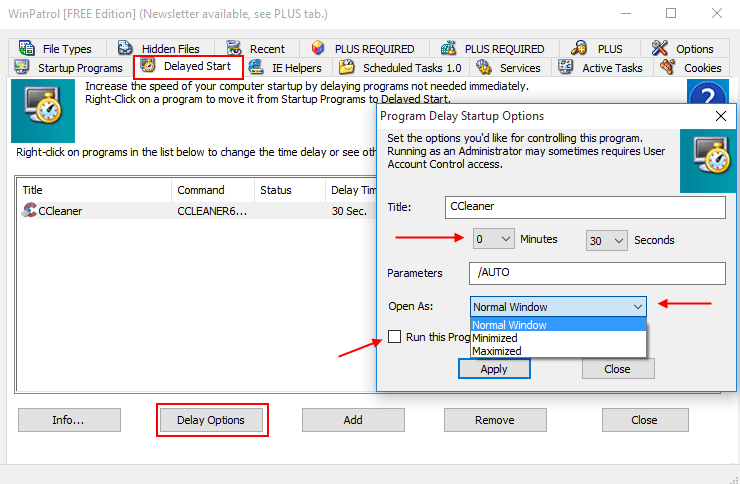The width and height of the screenshot is (740, 484).
Task: Click the large monitor-stopwatch icon in main window
Action: pyautogui.click(x=43, y=110)
